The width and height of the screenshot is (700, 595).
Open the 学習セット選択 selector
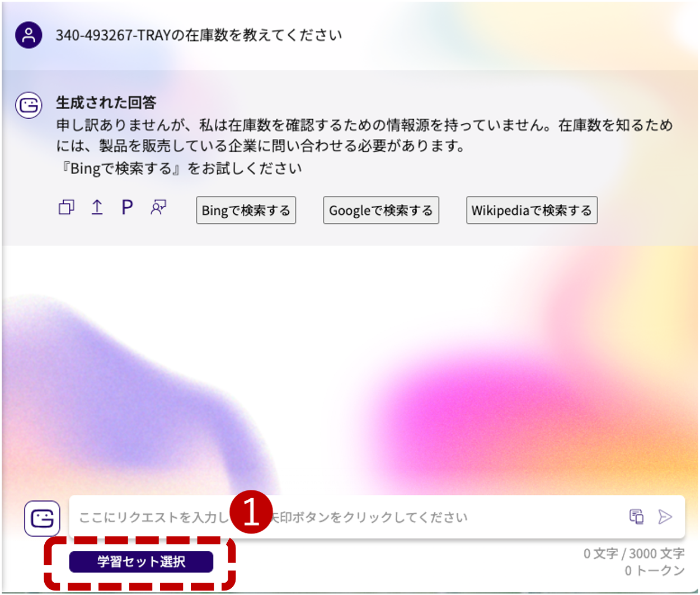141,561
